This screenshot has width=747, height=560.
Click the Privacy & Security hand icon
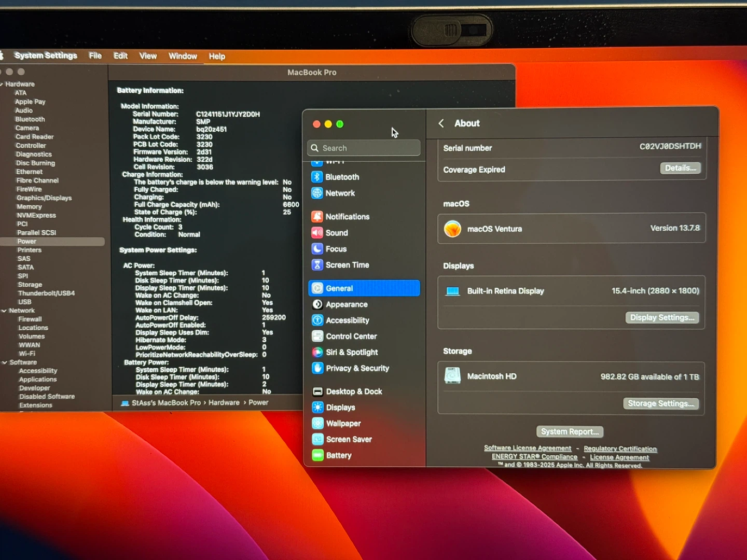[x=317, y=368]
